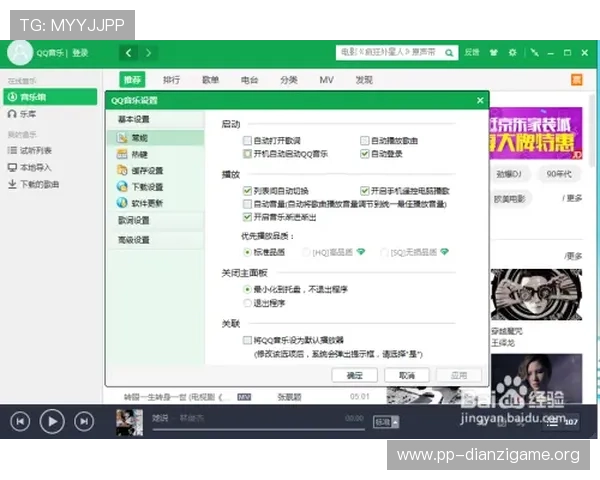Click the playback progress bar
600x480 pixels.
[258, 430]
